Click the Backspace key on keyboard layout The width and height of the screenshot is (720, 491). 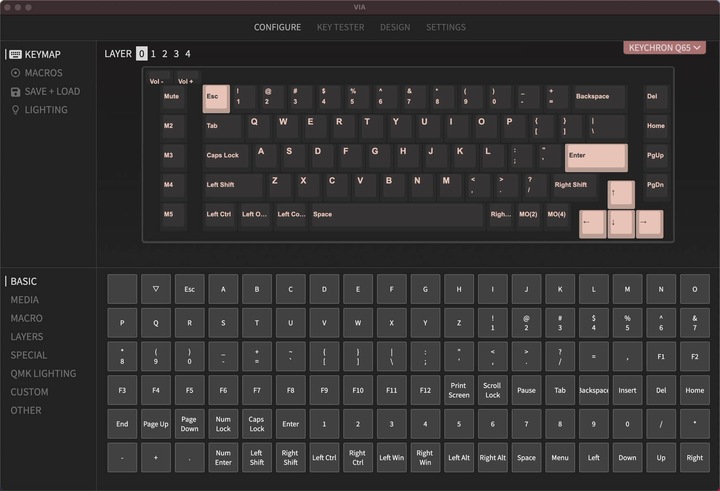coord(600,98)
